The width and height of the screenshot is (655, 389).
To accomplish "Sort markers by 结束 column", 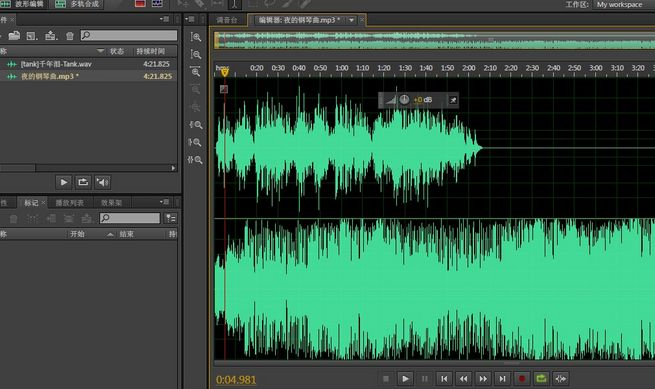I will [x=127, y=234].
